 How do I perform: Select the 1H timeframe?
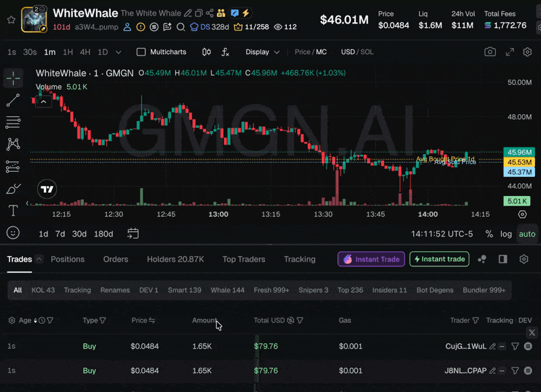(68, 52)
